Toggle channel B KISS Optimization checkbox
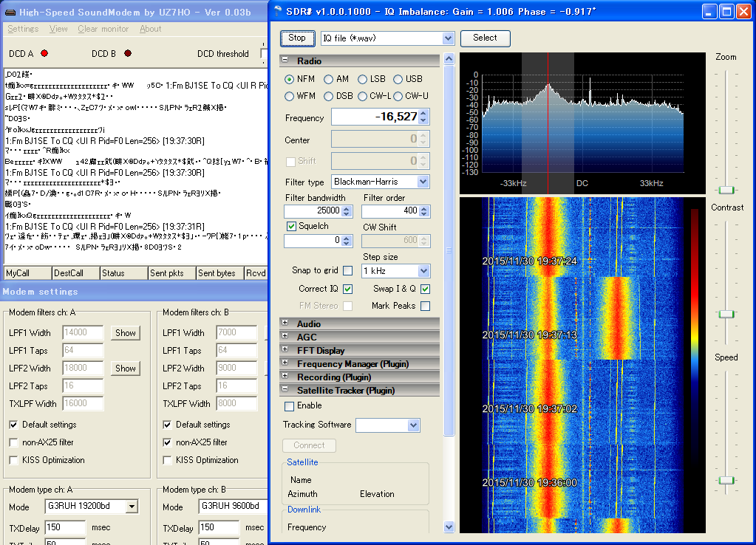 tap(167, 460)
